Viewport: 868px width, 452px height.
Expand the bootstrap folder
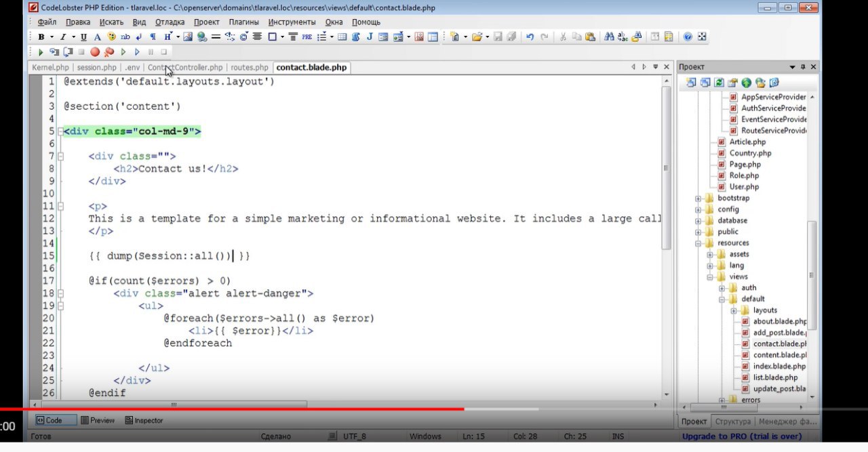click(x=698, y=199)
